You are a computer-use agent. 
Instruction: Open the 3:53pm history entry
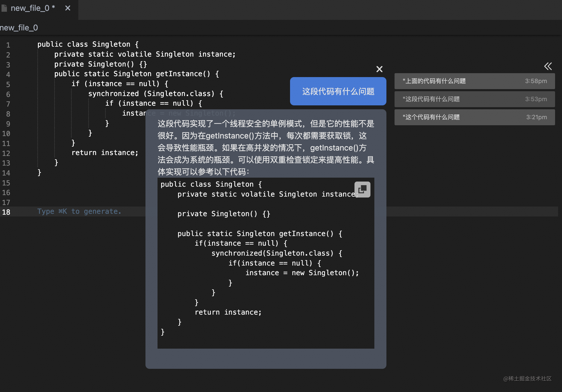[474, 99]
